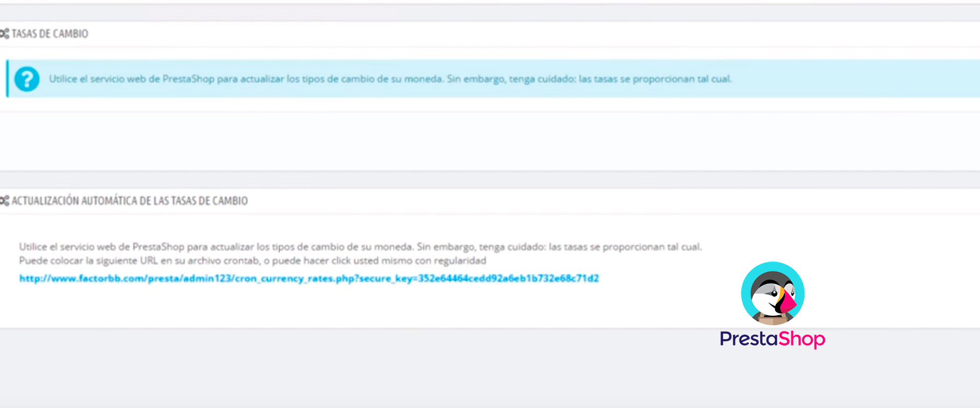980x408 pixels.
Task: Click the question mark info icon
Action: pos(27,79)
